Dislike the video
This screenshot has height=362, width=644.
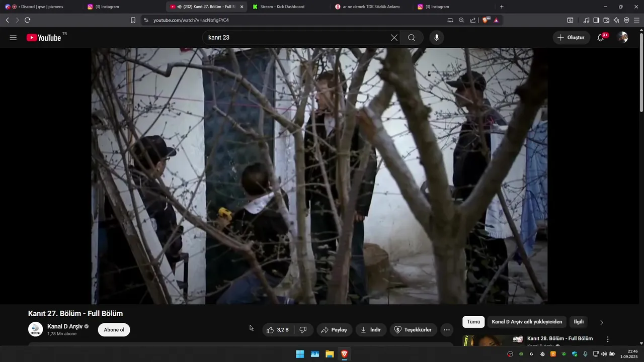[303, 330]
